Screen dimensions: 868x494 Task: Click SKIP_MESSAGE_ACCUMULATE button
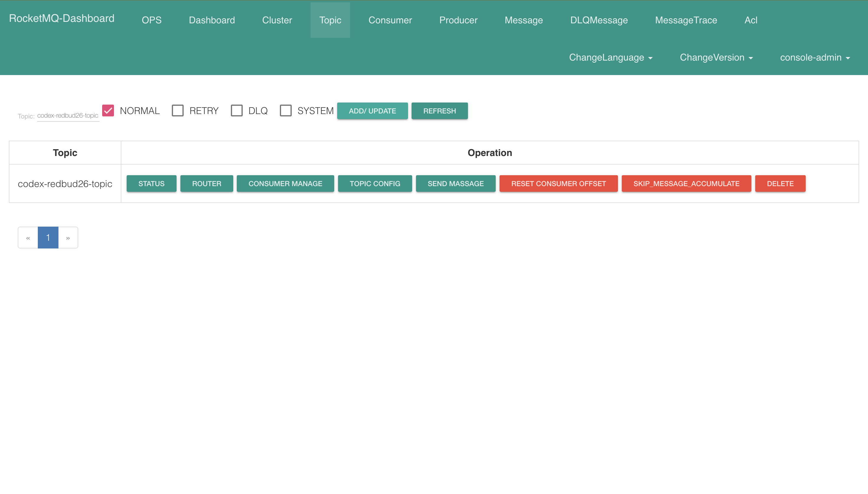coord(686,183)
